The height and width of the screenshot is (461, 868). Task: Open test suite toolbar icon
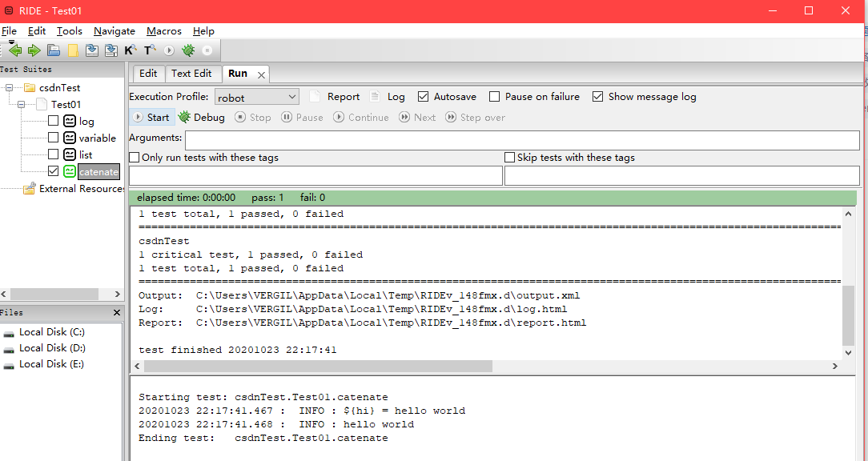(x=53, y=51)
